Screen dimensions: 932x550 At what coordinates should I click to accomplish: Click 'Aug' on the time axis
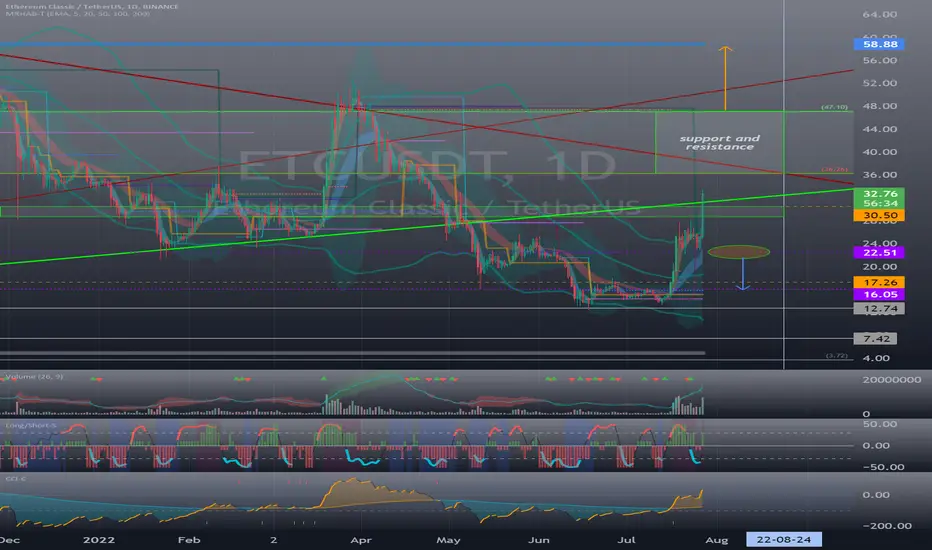[x=716, y=540]
